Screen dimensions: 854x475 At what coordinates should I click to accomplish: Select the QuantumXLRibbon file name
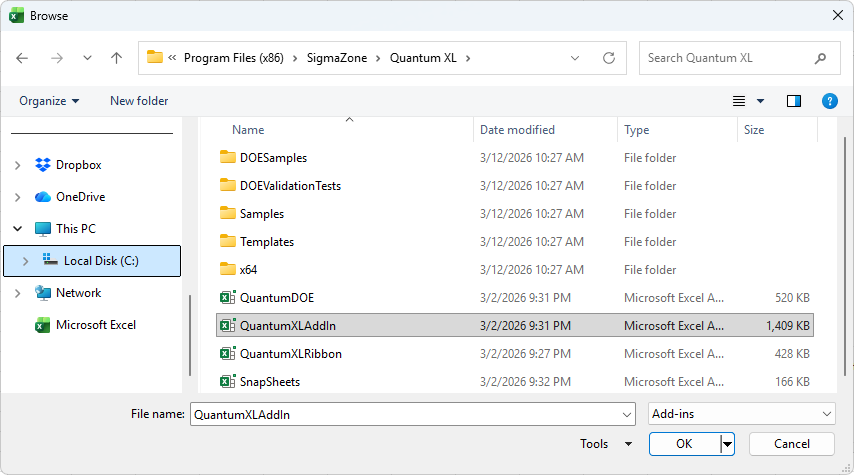pos(291,354)
